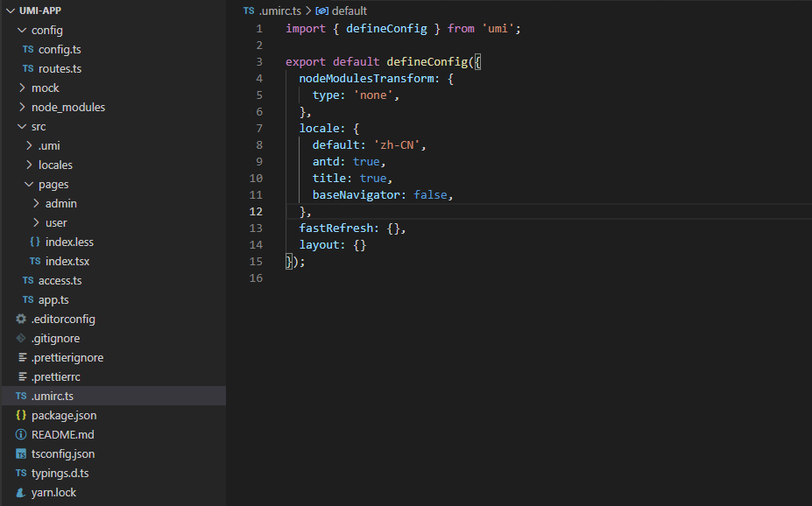This screenshot has height=506, width=812.
Task: Open routes.ts file
Action: click(60, 69)
